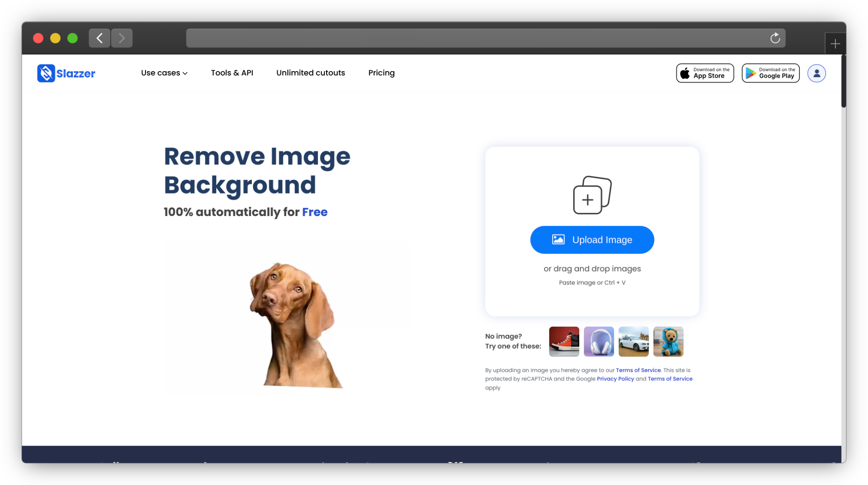The height and width of the screenshot is (485, 868).
Task: Click the Unlimited cutouts tab
Action: pyautogui.click(x=310, y=72)
